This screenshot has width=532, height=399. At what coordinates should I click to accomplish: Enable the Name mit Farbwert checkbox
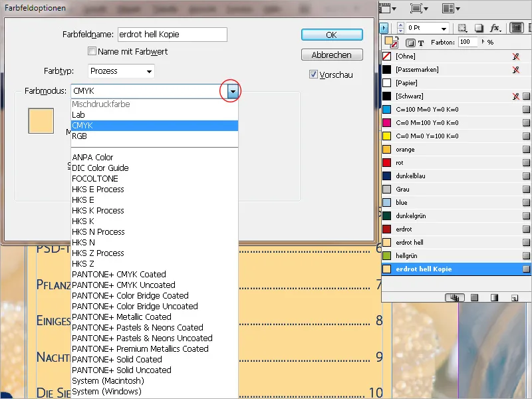(x=92, y=51)
